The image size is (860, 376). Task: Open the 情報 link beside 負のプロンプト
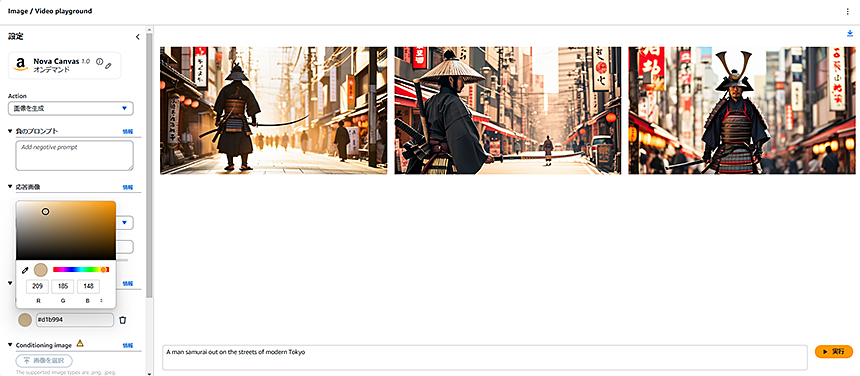point(127,132)
